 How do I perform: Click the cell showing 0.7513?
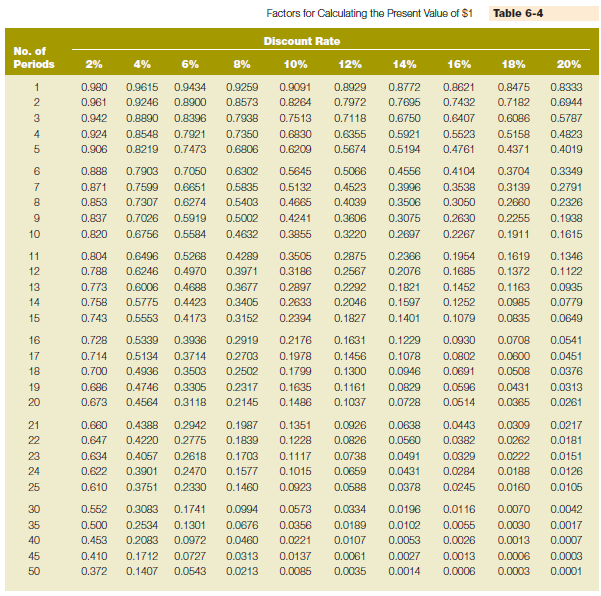[x=295, y=118]
